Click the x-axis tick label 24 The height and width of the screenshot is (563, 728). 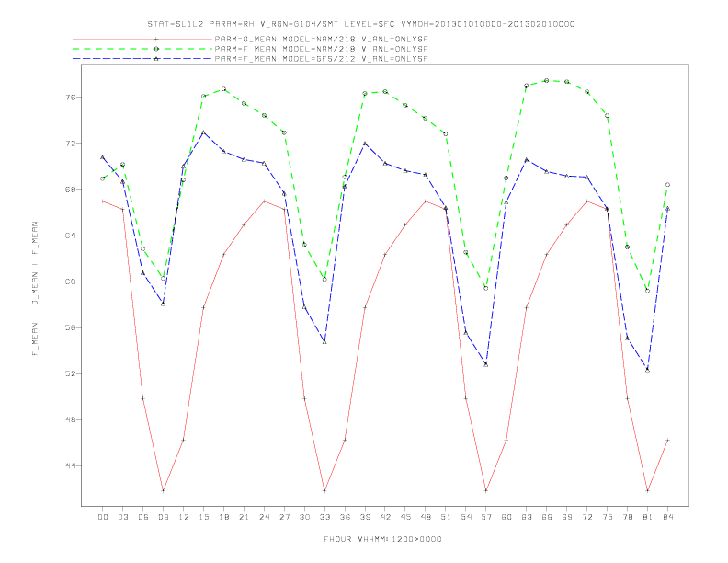(264, 517)
